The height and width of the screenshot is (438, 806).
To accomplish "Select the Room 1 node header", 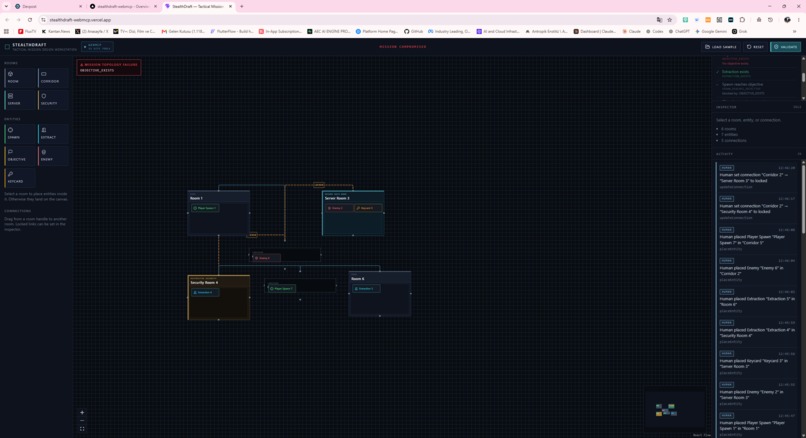I will pyautogui.click(x=218, y=197).
